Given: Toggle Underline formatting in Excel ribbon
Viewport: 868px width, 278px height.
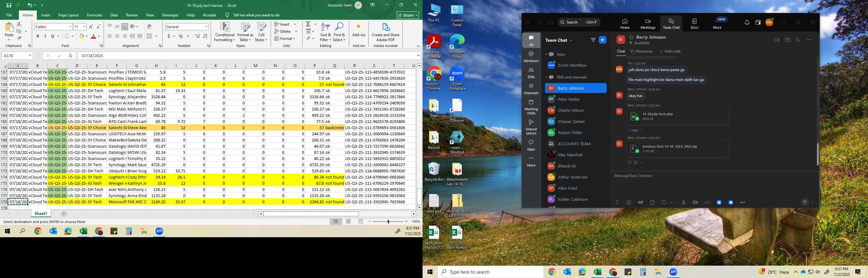Looking at the screenshot, I should 53,36.
